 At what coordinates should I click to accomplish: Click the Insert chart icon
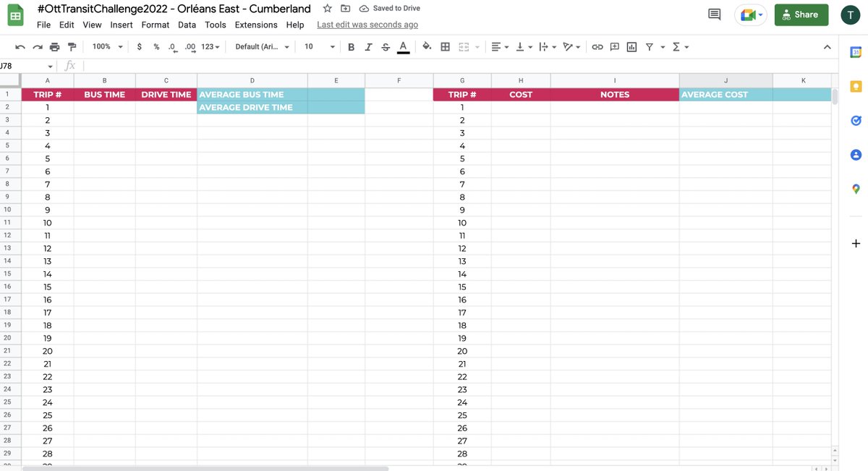click(631, 46)
